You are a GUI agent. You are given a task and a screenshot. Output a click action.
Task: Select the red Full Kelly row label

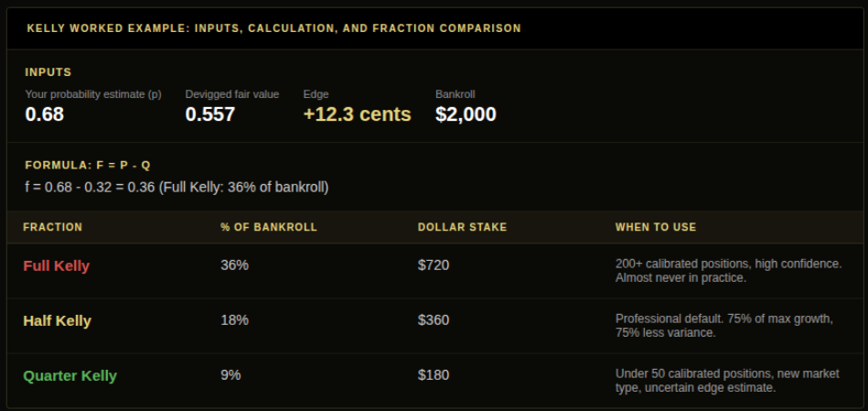57,265
